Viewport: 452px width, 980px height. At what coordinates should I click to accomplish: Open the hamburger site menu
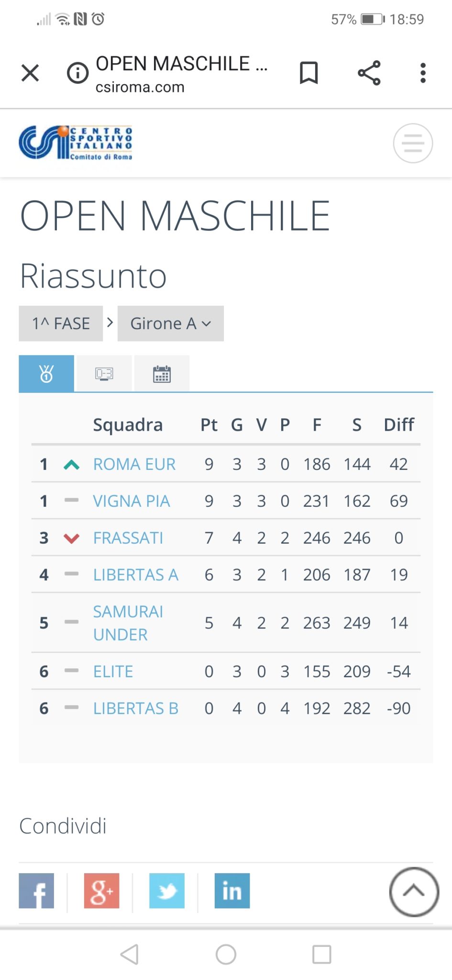(413, 143)
